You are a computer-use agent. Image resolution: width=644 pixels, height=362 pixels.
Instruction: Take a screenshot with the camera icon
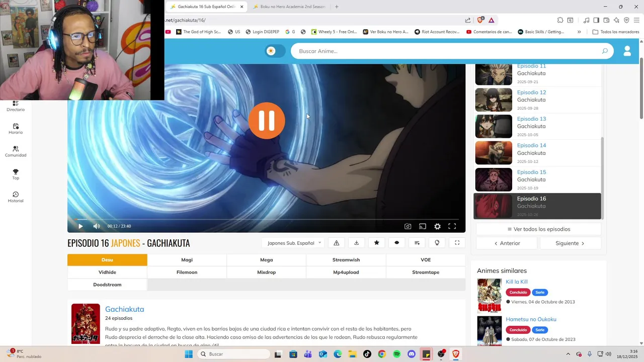[408, 226]
